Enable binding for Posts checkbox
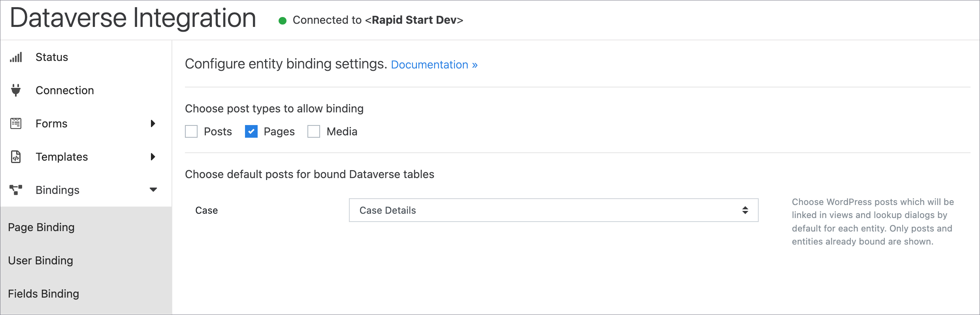This screenshot has width=980, height=315. [x=191, y=131]
